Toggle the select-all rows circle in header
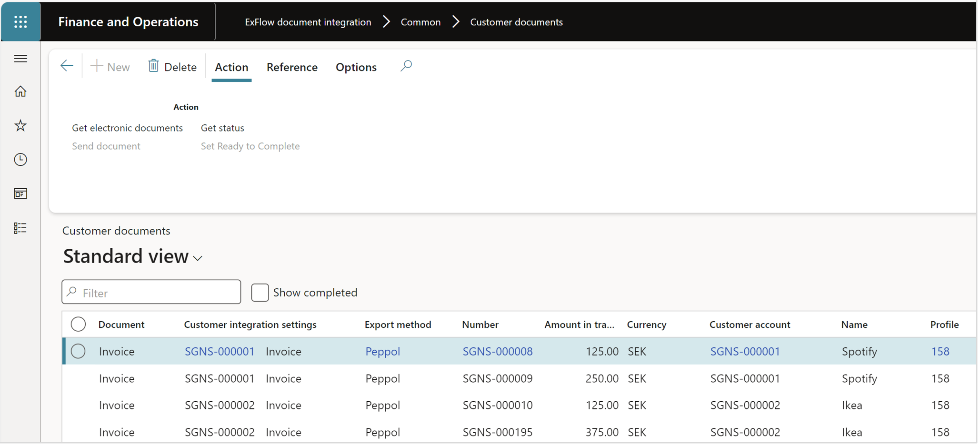The width and height of the screenshot is (980, 447). point(78,325)
